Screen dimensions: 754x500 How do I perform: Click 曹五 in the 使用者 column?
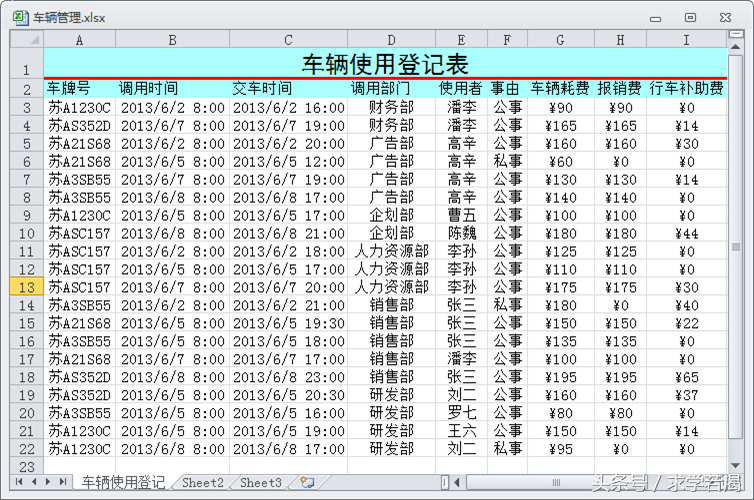[x=461, y=215]
